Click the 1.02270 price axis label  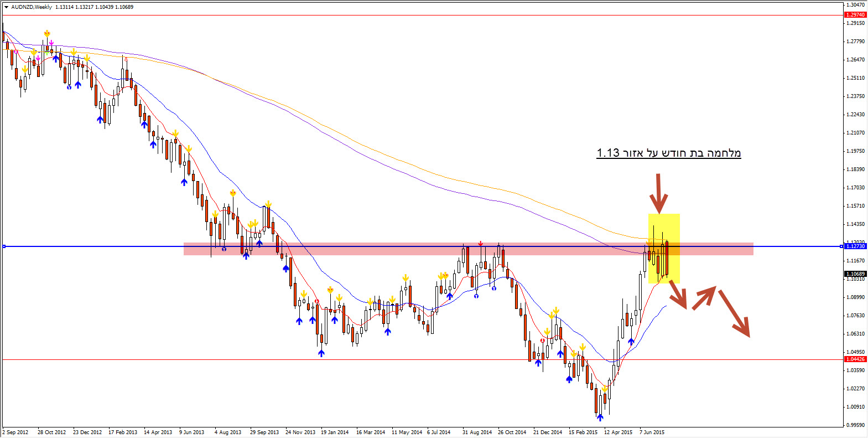pyautogui.click(x=855, y=388)
